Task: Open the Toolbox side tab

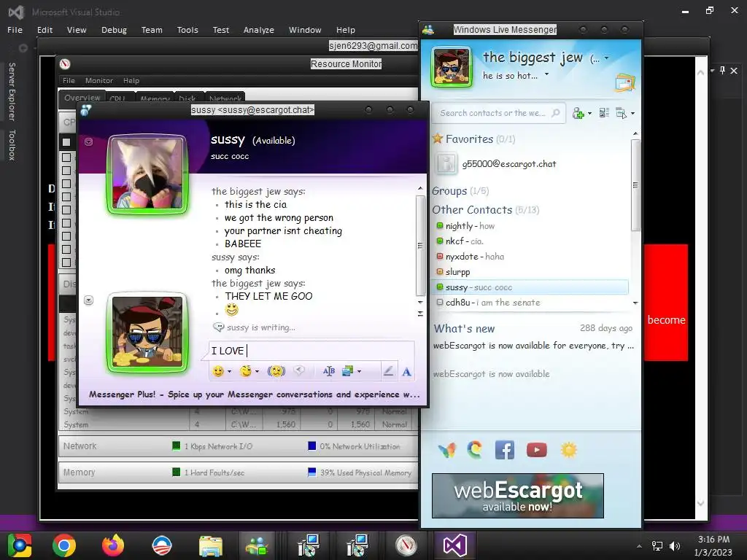Action: pos(12,145)
